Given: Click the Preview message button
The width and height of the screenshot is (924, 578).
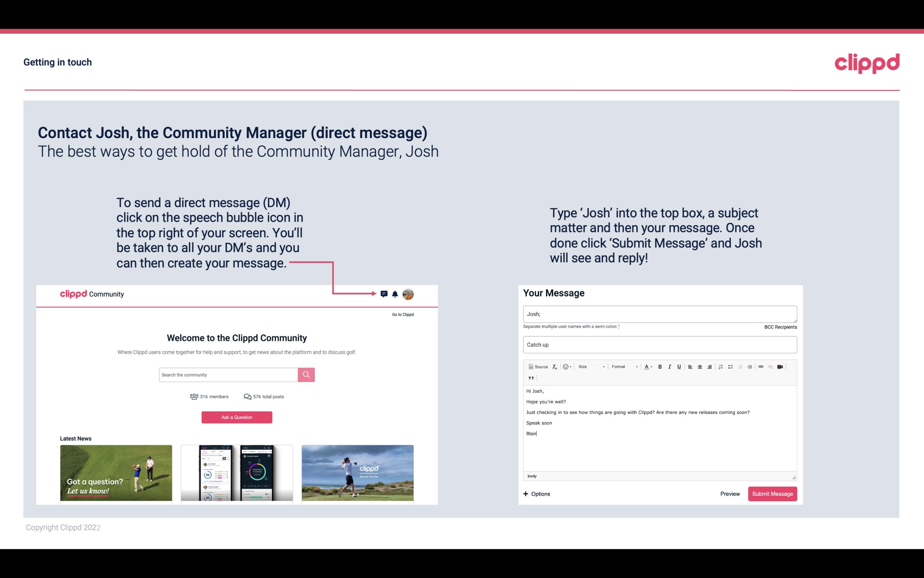Looking at the screenshot, I should pyautogui.click(x=729, y=494).
